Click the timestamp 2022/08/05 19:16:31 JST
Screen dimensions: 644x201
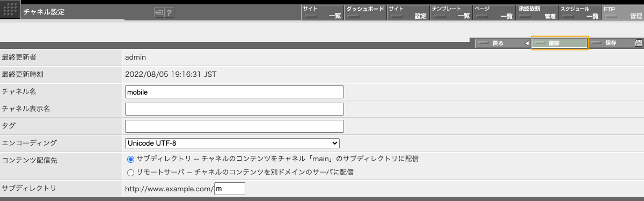click(171, 74)
